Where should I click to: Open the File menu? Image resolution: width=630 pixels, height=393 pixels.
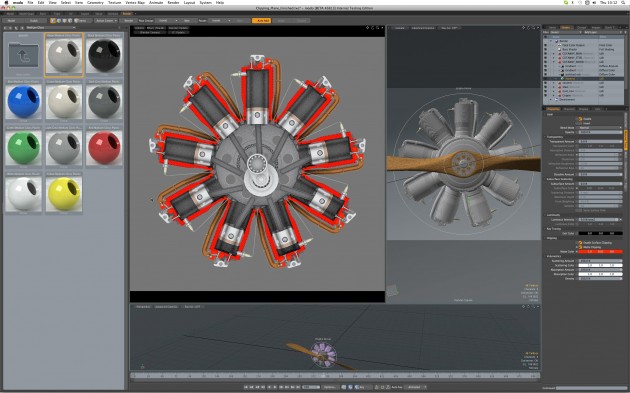[30, 2]
